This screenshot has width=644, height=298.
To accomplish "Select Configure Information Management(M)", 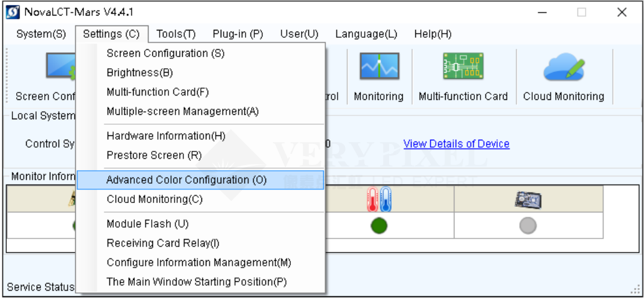I will click(x=200, y=262).
